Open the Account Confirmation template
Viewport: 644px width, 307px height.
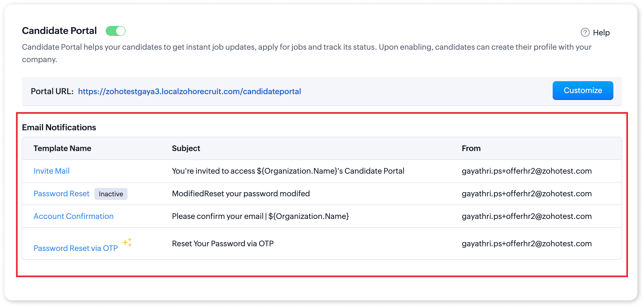click(73, 216)
